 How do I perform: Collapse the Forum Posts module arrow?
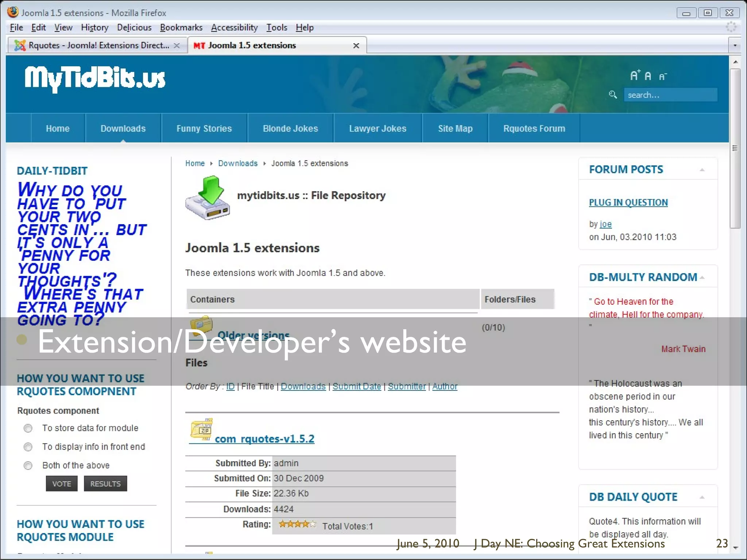(702, 170)
